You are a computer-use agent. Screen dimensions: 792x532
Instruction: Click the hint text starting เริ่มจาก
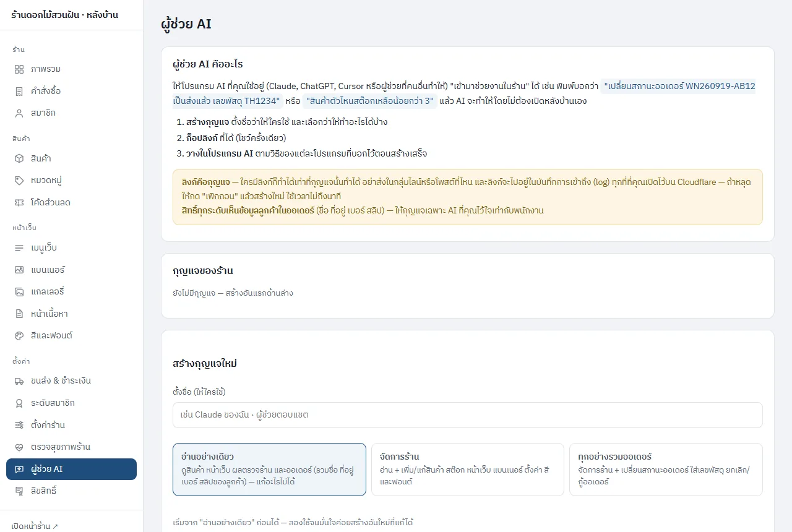click(x=293, y=523)
